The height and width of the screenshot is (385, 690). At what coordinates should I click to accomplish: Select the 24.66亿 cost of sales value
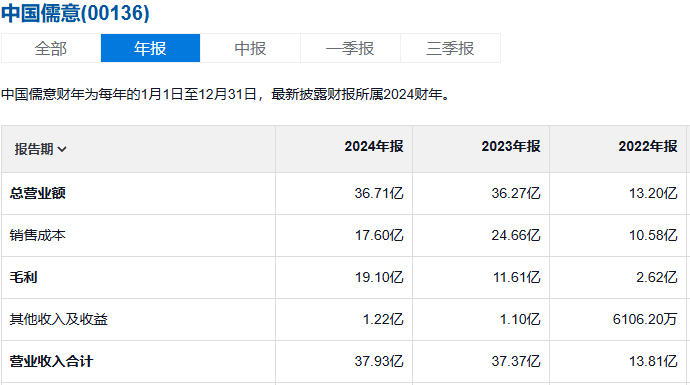click(516, 235)
